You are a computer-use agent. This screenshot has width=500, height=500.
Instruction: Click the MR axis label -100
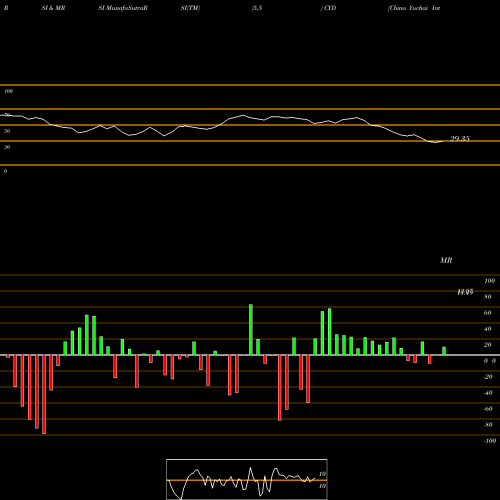pos(489,441)
